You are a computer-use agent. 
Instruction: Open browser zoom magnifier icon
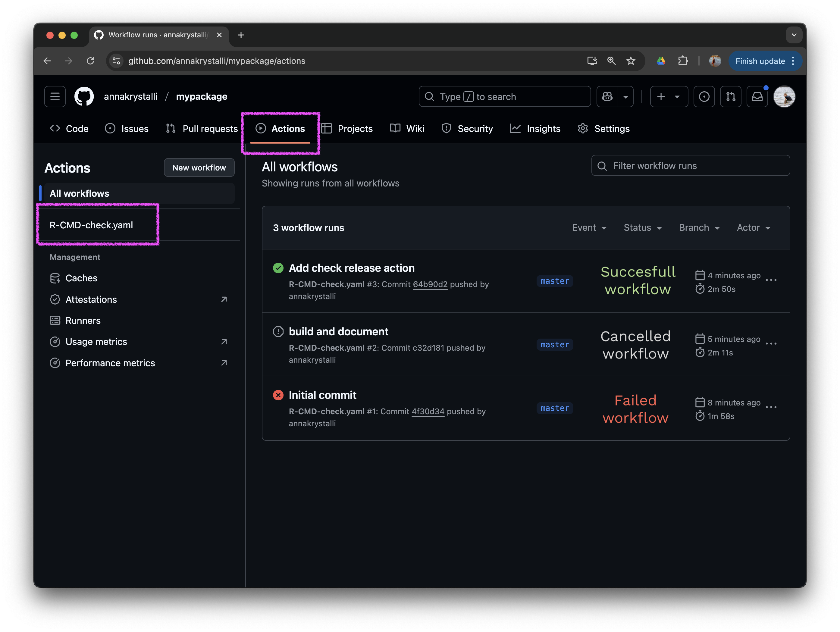point(611,61)
